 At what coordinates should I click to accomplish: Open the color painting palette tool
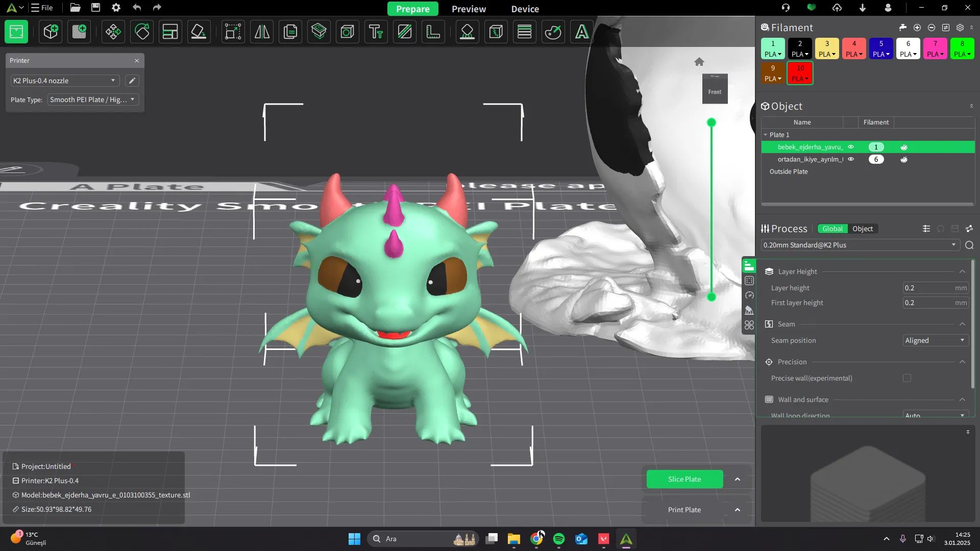(x=553, y=32)
